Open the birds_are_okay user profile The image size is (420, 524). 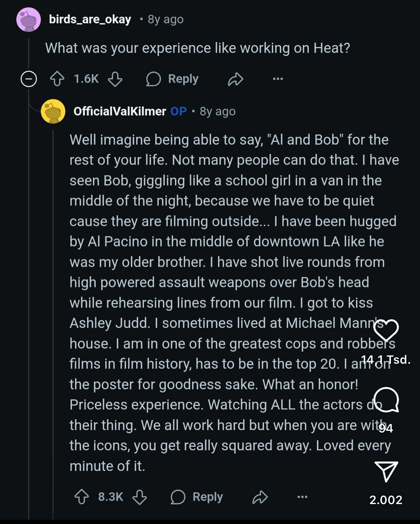[x=90, y=20]
